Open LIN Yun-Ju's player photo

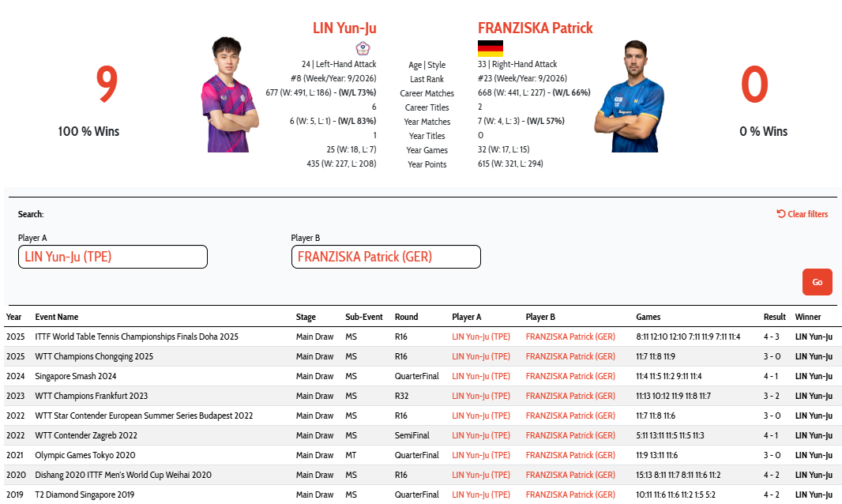pyautogui.click(x=230, y=95)
